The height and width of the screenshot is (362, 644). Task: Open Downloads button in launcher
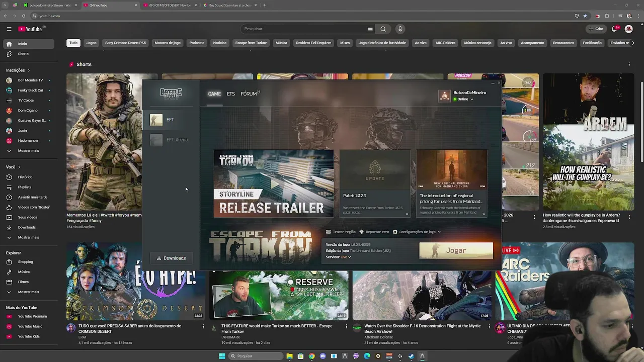[x=171, y=258]
